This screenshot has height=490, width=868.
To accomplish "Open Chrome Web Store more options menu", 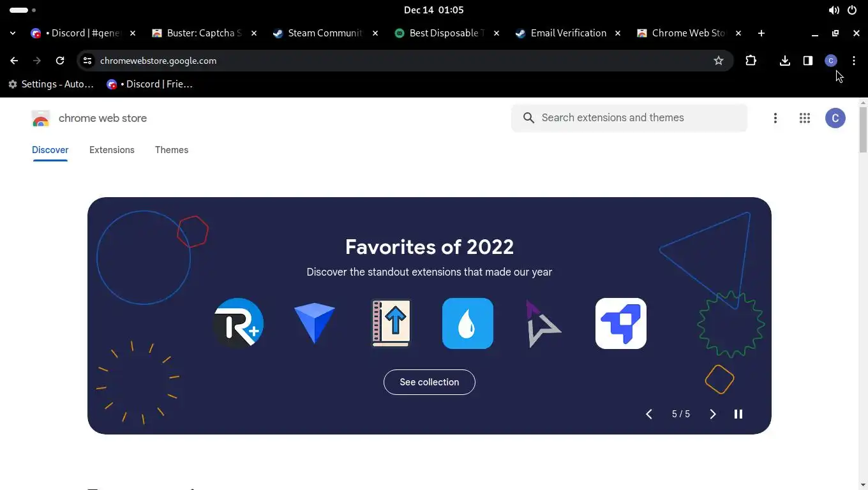I will [775, 118].
